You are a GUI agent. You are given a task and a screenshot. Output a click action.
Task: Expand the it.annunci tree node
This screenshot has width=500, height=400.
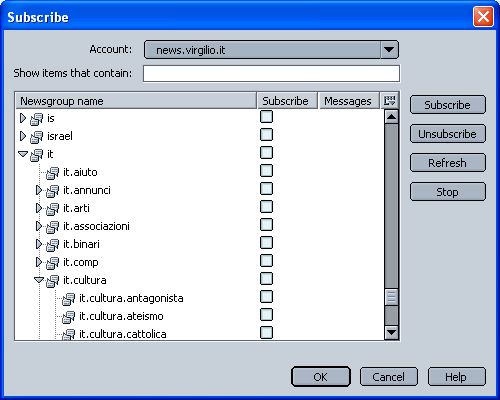pyautogui.click(x=39, y=190)
